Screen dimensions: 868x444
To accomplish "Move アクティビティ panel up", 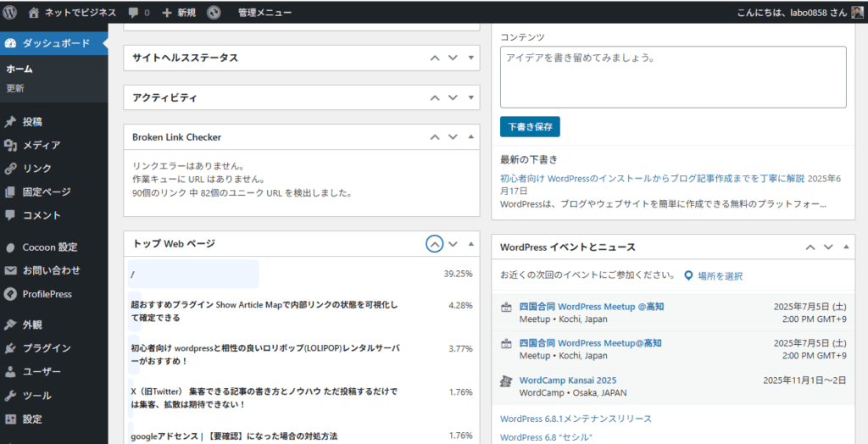I will click(435, 97).
